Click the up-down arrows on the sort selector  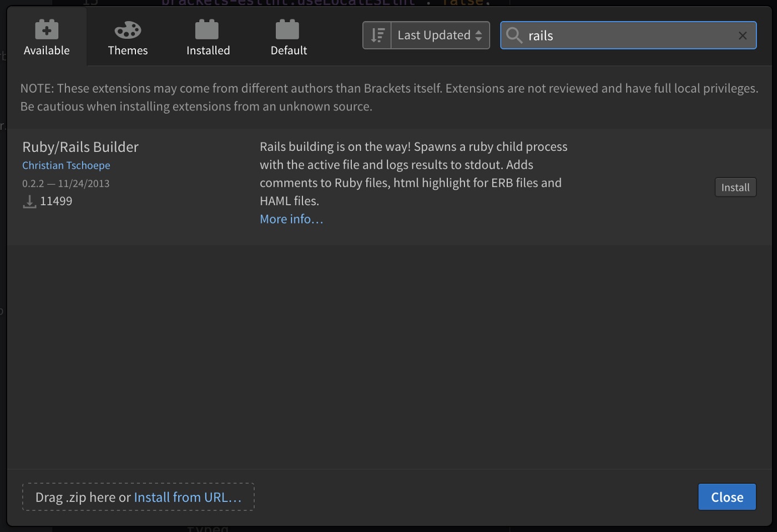pyautogui.click(x=478, y=36)
